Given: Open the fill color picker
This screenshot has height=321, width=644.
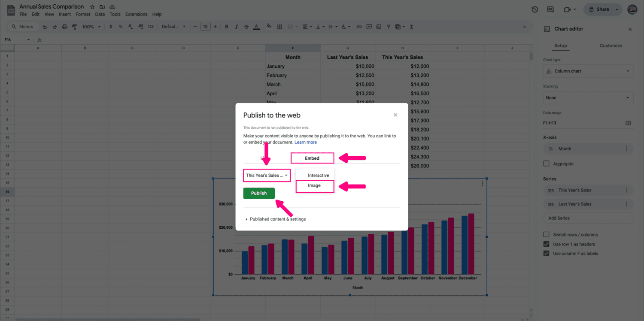Looking at the screenshot, I should (269, 27).
